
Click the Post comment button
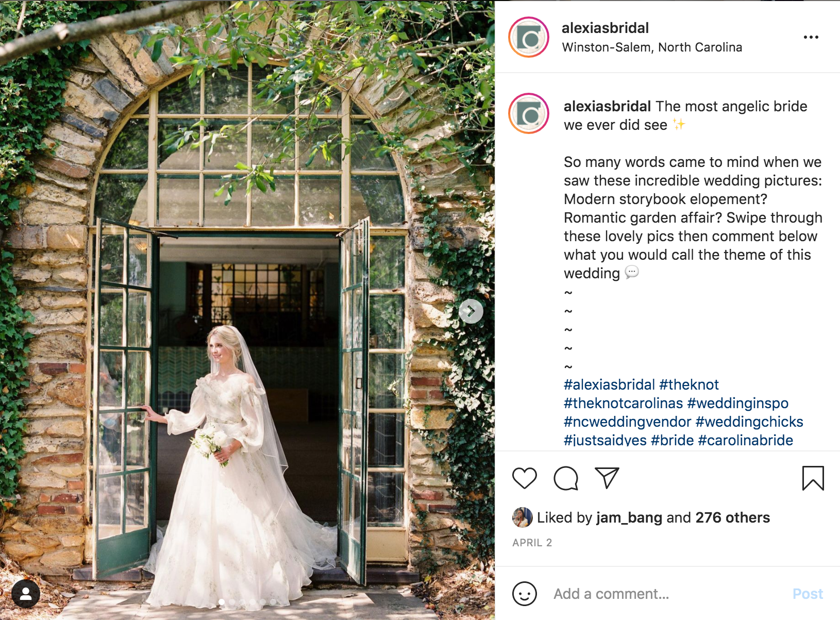[808, 594]
